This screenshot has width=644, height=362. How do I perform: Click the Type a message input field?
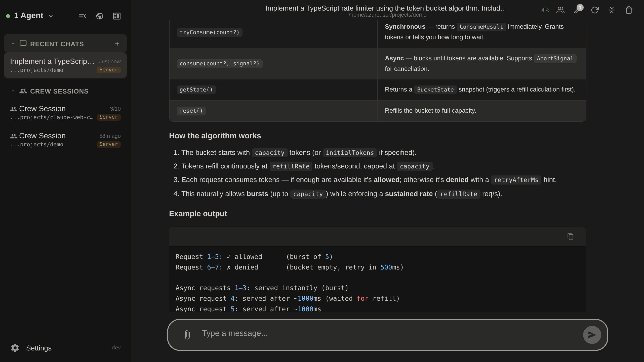(x=377, y=333)
